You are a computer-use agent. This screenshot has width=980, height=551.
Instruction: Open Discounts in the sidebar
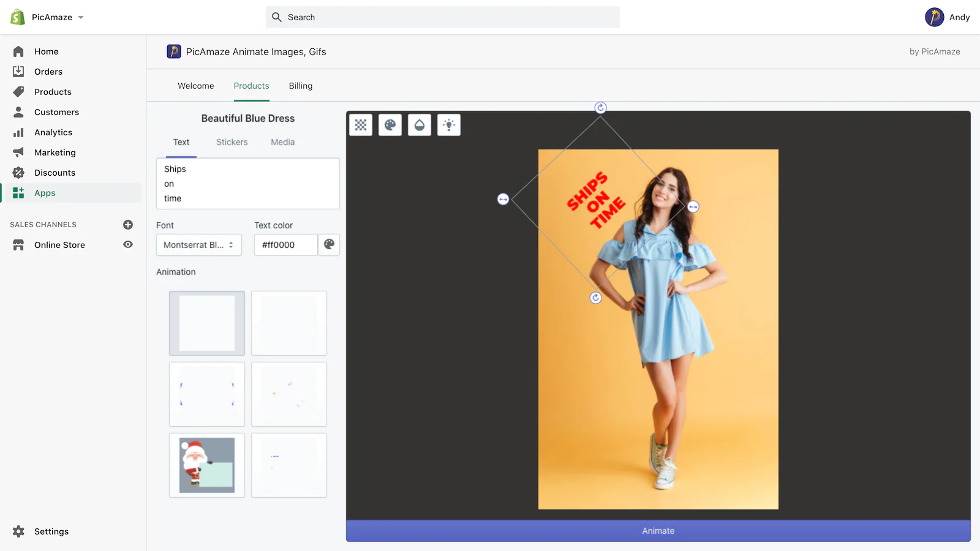tap(55, 173)
